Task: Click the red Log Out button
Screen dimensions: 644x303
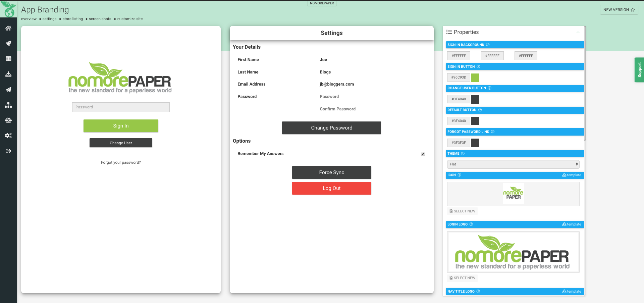Action: pos(331,188)
